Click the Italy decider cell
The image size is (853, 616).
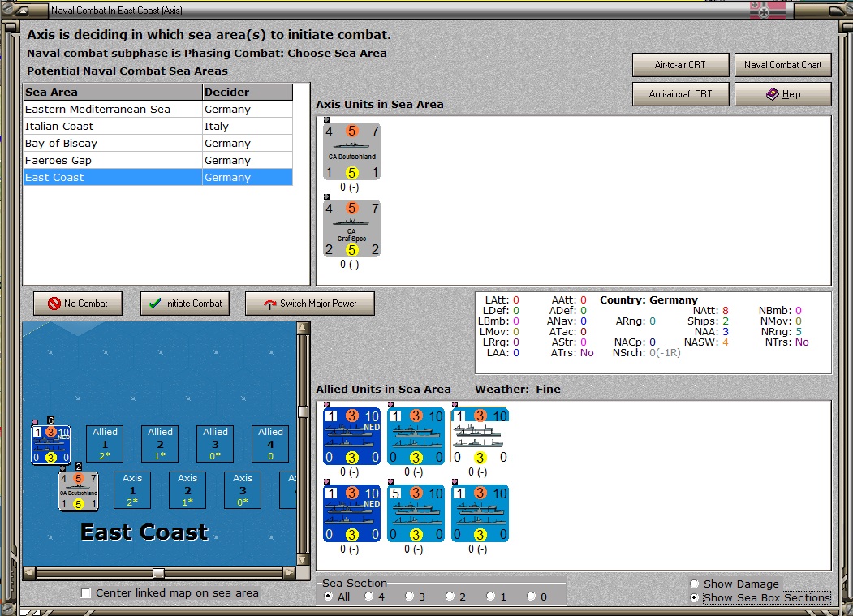pyautogui.click(x=248, y=127)
